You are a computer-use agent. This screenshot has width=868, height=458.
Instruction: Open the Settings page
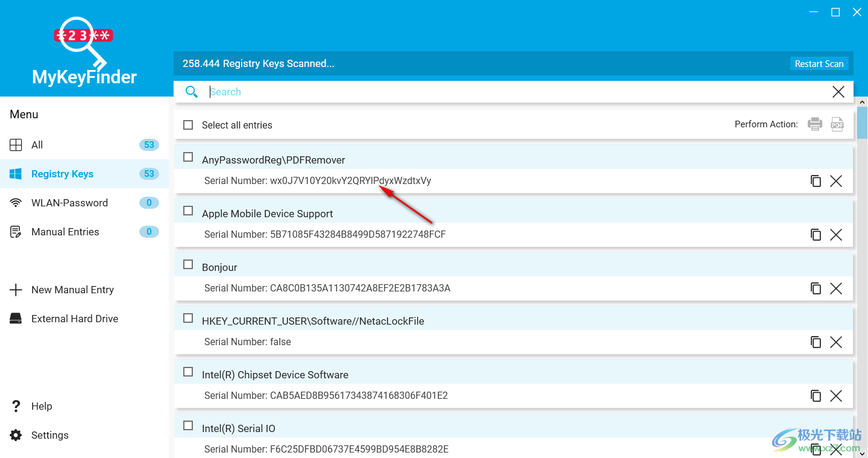[x=84, y=435]
